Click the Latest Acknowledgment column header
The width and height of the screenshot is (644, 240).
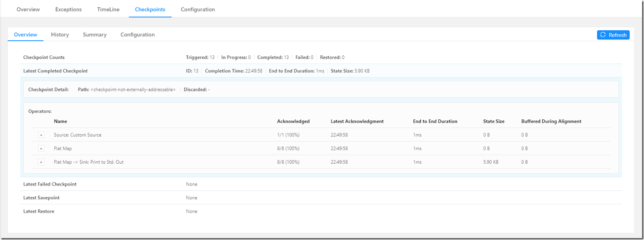(357, 121)
